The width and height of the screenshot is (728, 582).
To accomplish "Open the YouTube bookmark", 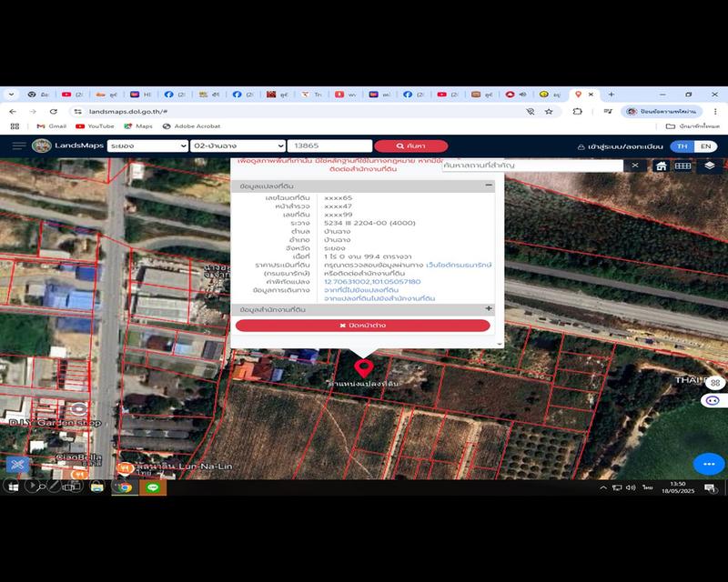I will [95, 126].
